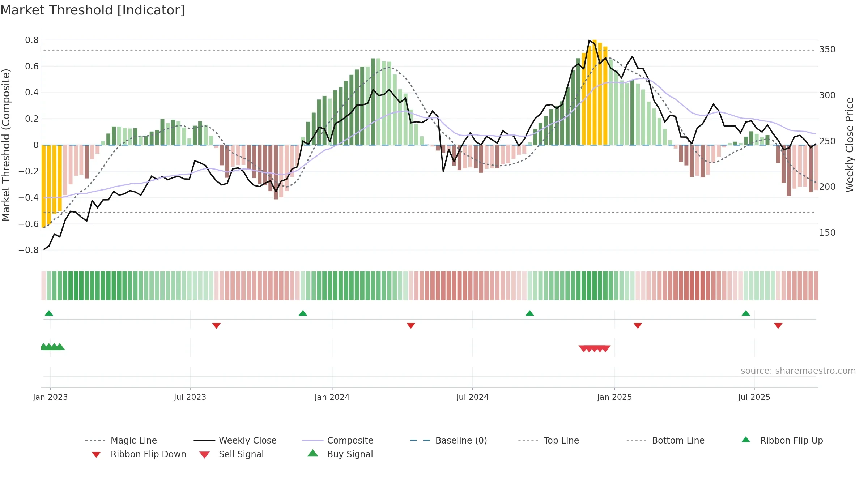868x488 pixels.
Task: Select the Ribbon Flip Down triangle near Aug 2025
Action: [778, 326]
